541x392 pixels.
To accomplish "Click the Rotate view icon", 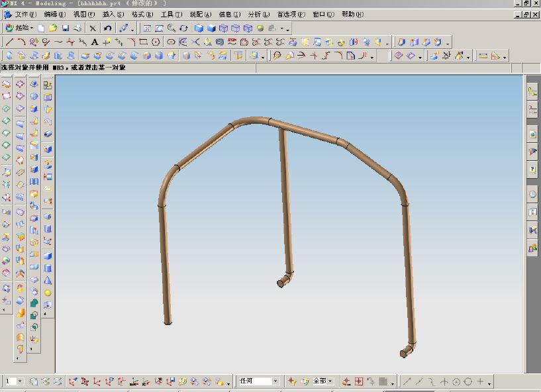I will (x=183, y=28).
